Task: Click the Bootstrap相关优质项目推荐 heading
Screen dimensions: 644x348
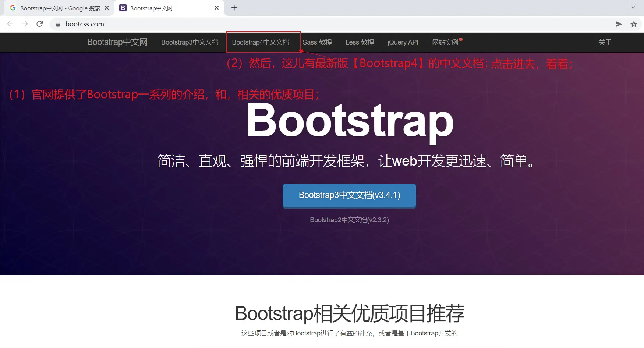Action: tap(349, 313)
